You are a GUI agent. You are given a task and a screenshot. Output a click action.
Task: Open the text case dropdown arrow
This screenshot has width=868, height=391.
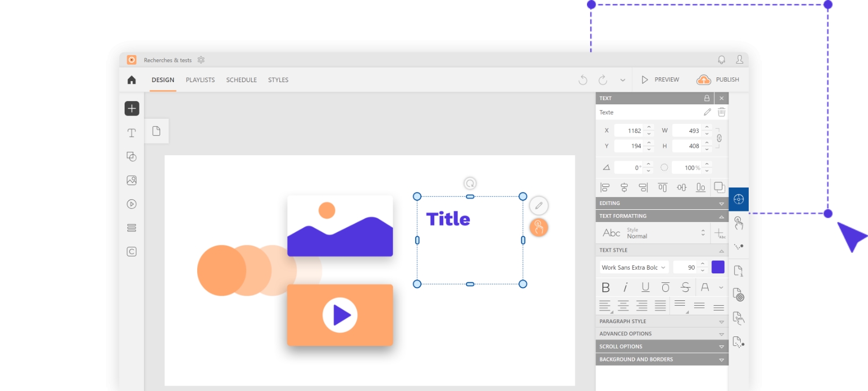pyautogui.click(x=721, y=288)
